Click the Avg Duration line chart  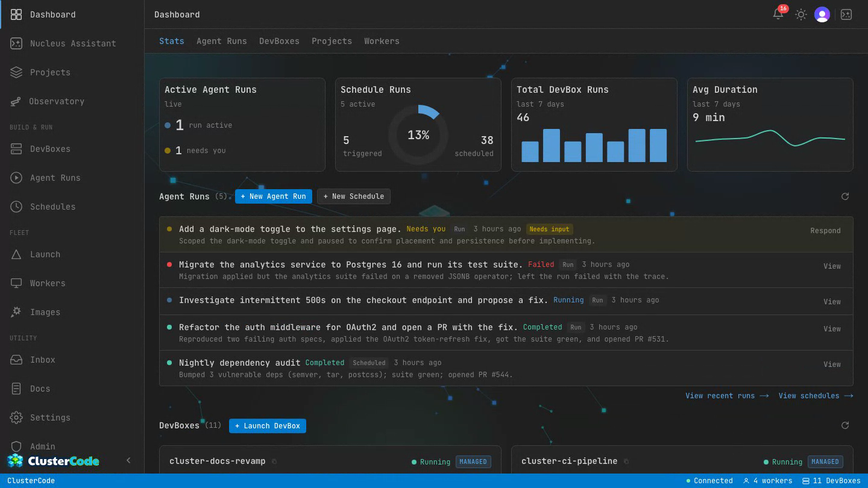(770, 139)
